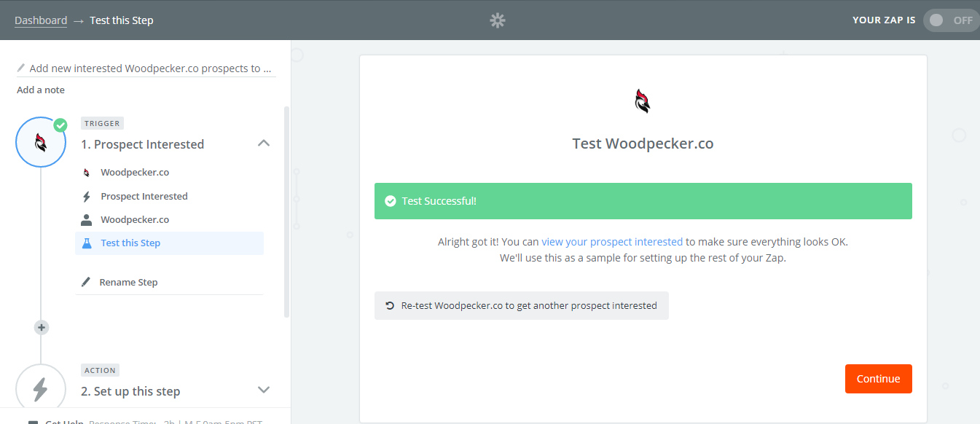This screenshot has width=980, height=424.
Task: Click Re-test Woodpecker.co button
Action: [x=522, y=306]
